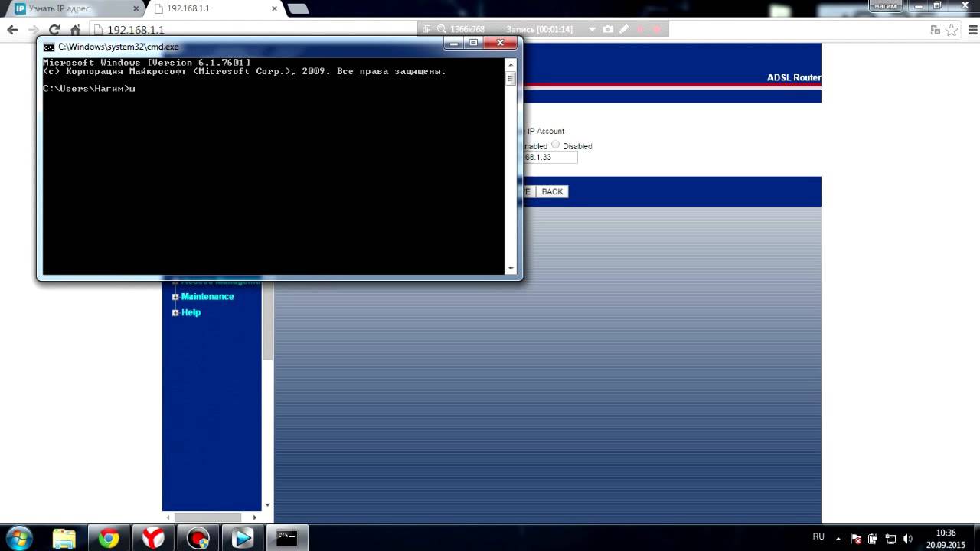Open the File Explorer taskbar icon
This screenshot has width=980, height=551.
pos(64,538)
